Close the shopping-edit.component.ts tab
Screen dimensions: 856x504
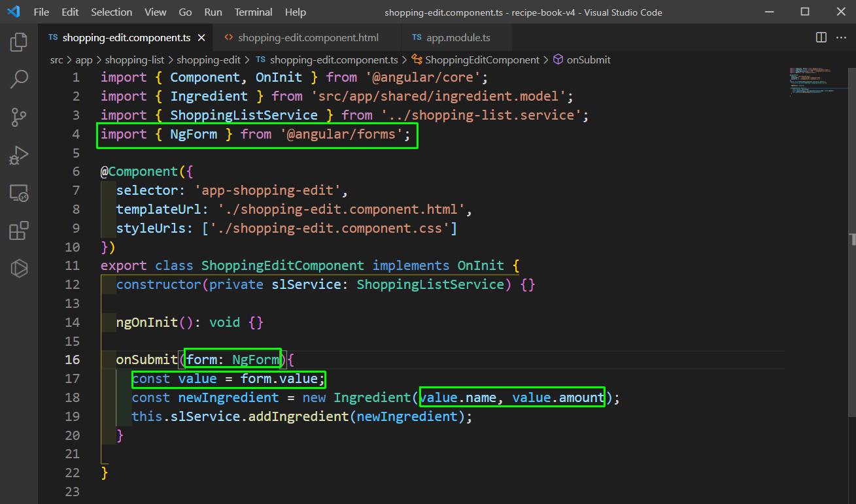(201, 38)
